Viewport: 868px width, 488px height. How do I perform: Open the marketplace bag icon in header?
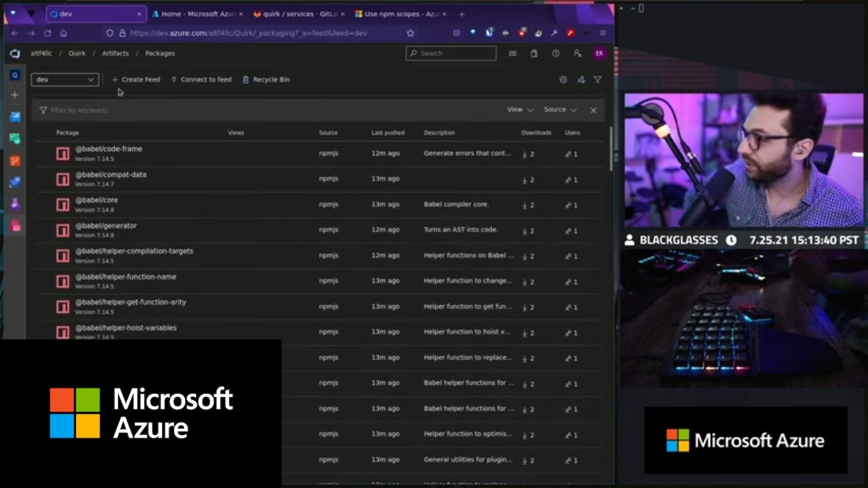coord(534,54)
